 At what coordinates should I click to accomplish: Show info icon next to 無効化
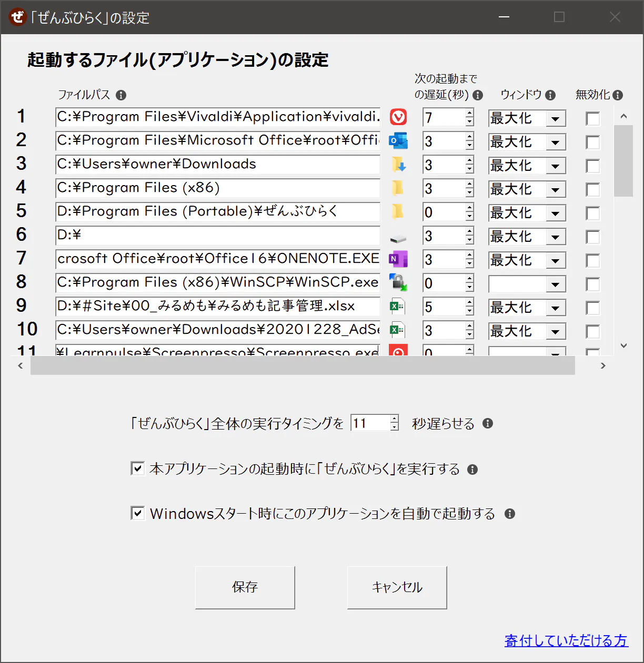coord(618,95)
